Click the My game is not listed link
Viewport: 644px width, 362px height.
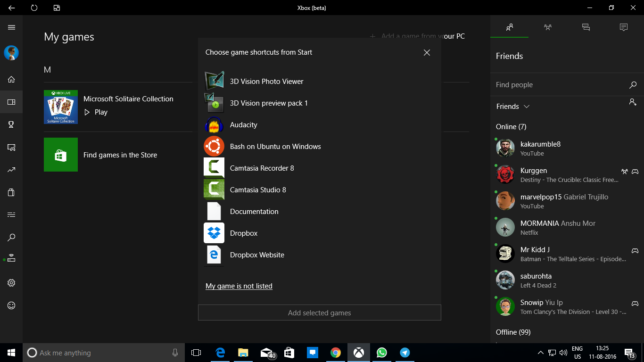pos(239,286)
